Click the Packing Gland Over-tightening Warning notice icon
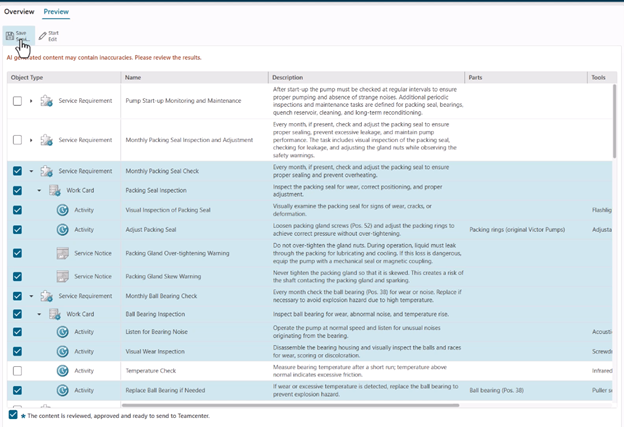624x427 pixels. pyautogui.click(x=62, y=253)
